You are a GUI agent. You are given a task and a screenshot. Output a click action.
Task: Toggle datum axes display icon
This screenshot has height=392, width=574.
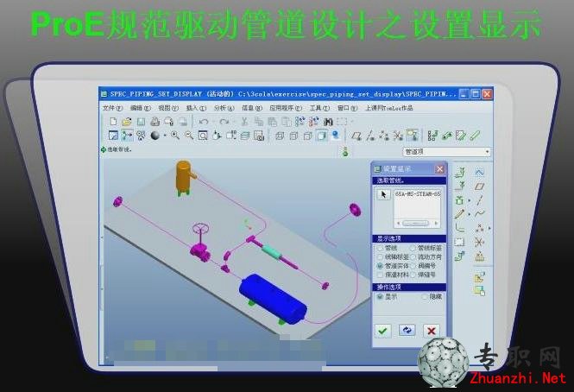coord(370,136)
